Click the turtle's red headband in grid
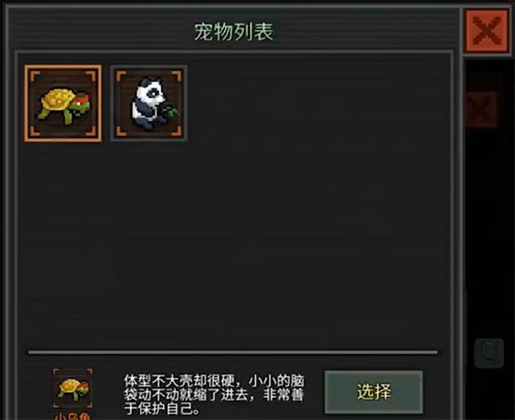Screen dimensions: 515x420 coord(82,98)
